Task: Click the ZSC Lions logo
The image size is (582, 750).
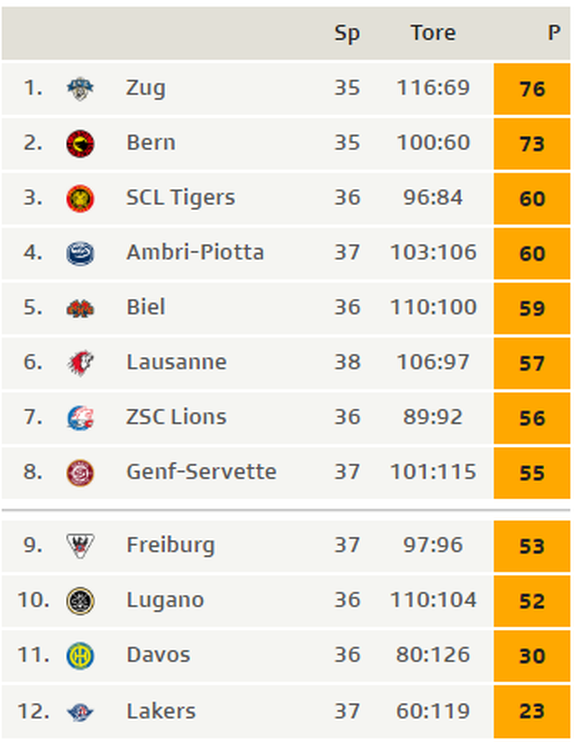Action: [80, 418]
